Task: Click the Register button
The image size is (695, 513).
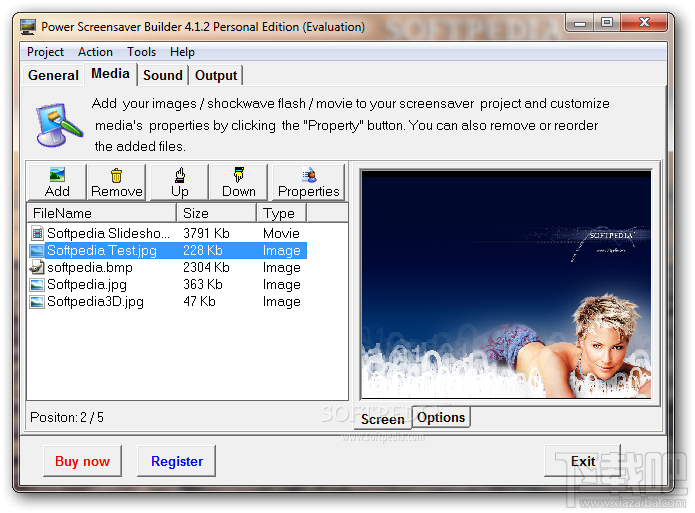Action: pos(177,461)
